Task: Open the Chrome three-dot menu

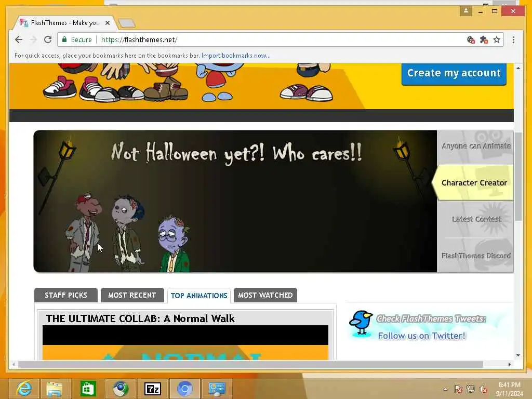Action: coord(513,39)
